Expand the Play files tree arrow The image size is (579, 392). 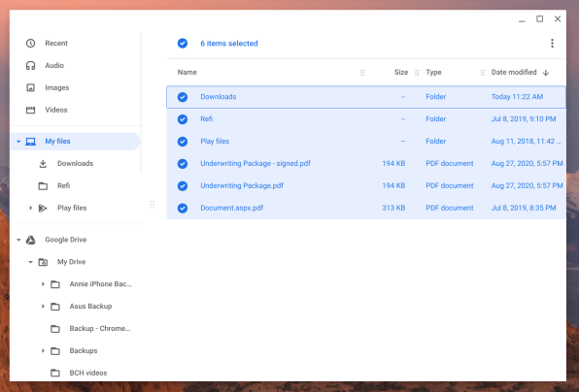(x=31, y=208)
